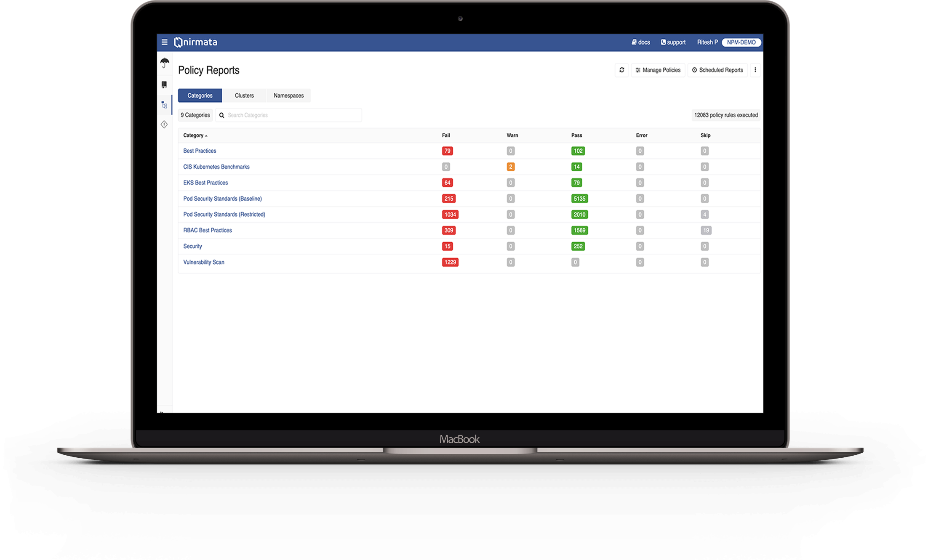The width and height of the screenshot is (928, 560).
Task: Click the umbrella/shield sidebar icon
Action: 165,63
